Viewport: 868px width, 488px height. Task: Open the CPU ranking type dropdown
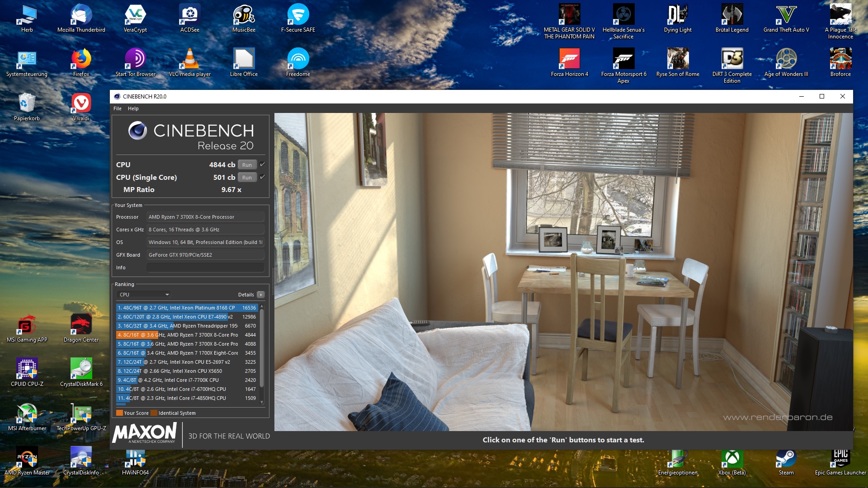tap(144, 295)
